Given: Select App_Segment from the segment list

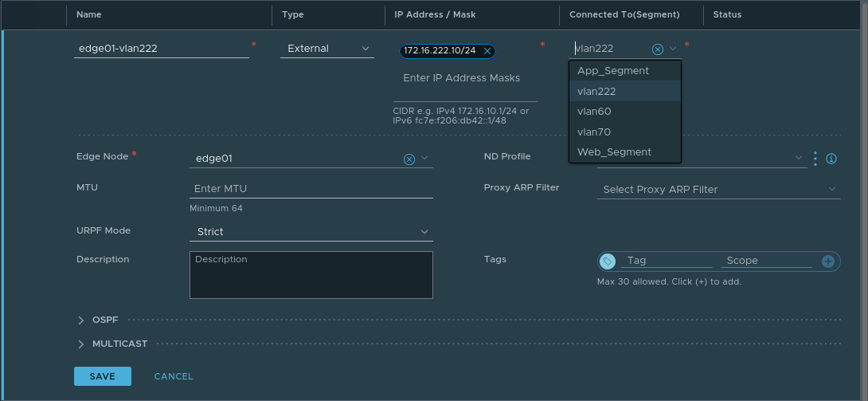Looking at the screenshot, I should pyautogui.click(x=613, y=71).
